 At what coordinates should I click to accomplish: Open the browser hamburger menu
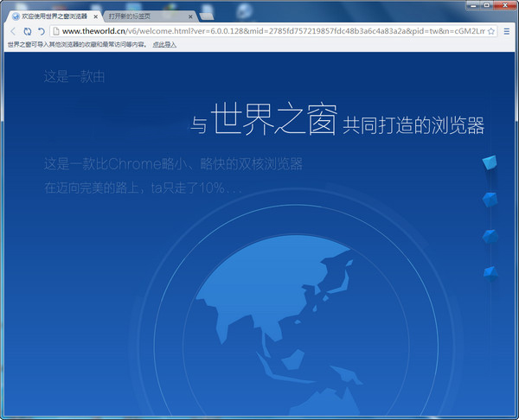(506, 31)
